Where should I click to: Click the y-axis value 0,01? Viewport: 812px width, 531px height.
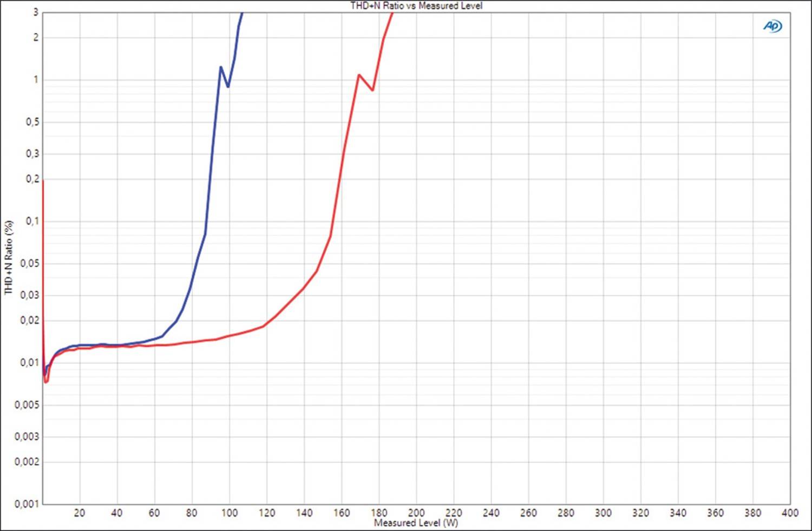(x=30, y=362)
